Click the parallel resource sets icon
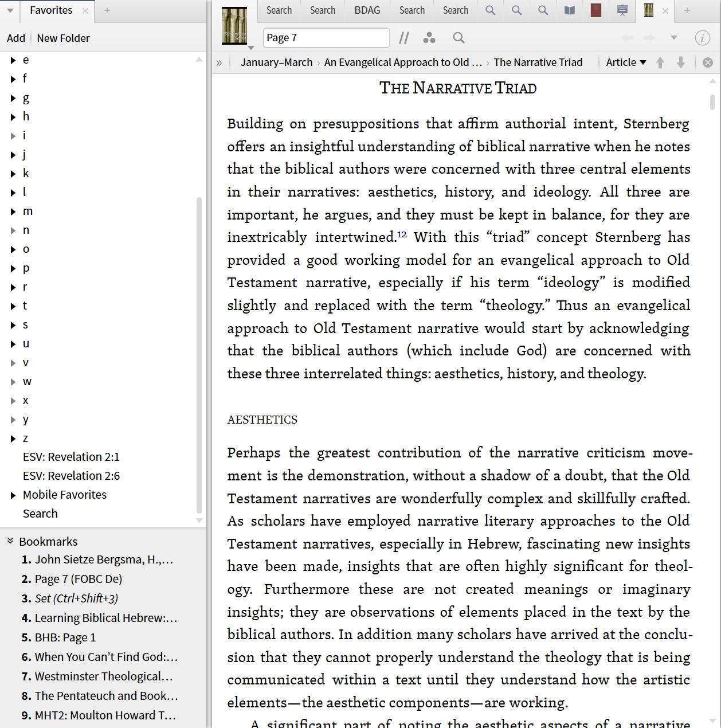Screen dimensions: 721x728 [x=403, y=38]
